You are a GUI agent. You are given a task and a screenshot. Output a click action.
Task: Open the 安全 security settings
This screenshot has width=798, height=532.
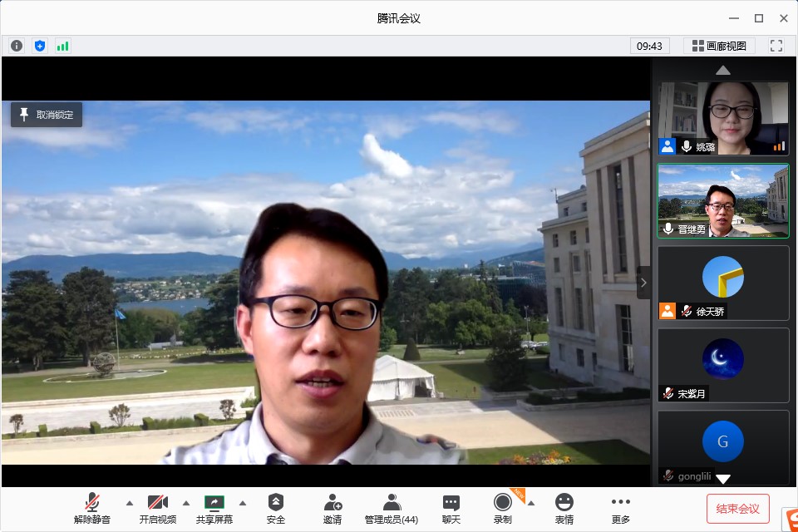tap(276, 509)
